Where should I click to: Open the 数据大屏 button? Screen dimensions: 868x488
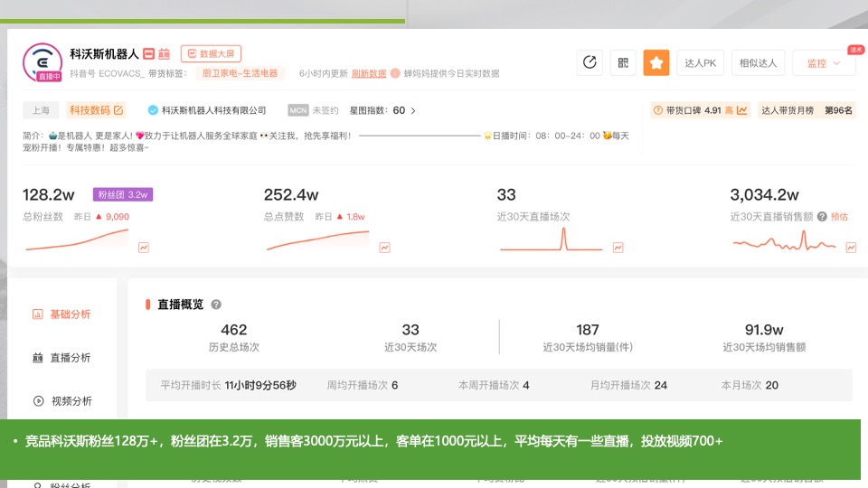click(211, 53)
